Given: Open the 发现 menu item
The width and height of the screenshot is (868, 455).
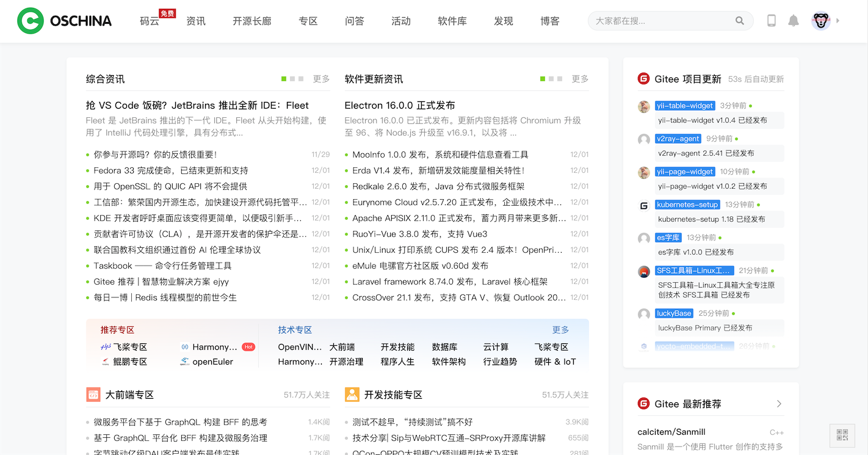Looking at the screenshot, I should point(504,21).
